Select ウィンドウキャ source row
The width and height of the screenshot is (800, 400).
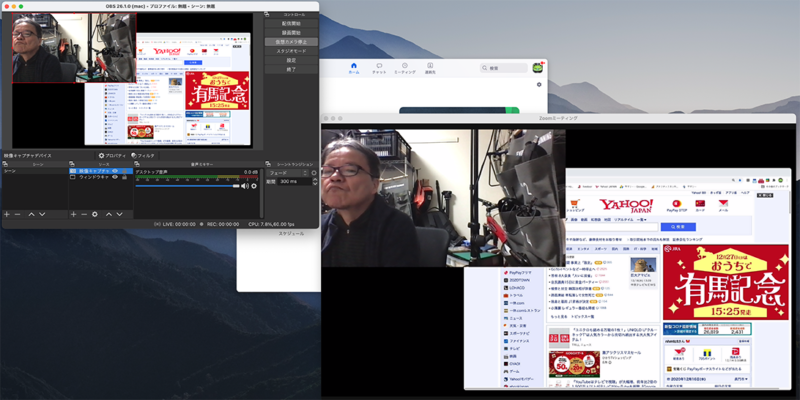pyautogui.click(x=101, y=177)
